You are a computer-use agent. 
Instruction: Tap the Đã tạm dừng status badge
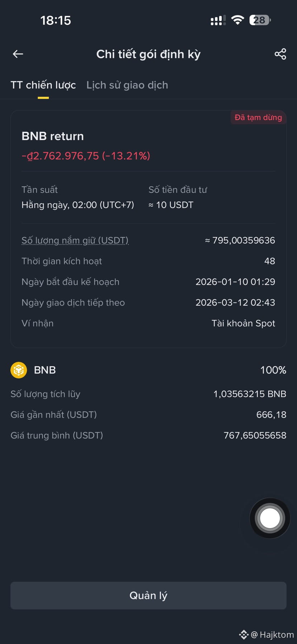pos(258,117)
